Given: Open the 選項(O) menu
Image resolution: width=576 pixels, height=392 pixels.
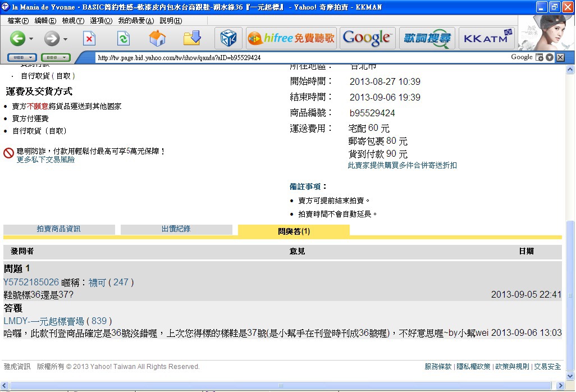Looking at the screenshot, I should (x=101, y=21).
